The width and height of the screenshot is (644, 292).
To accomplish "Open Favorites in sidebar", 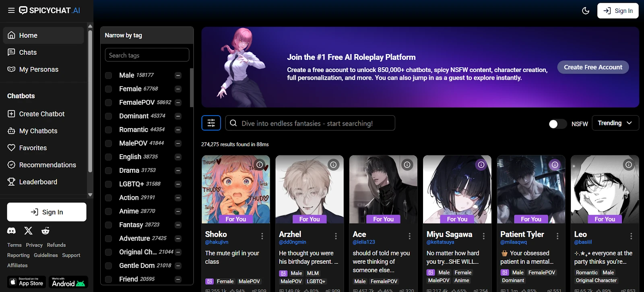I will click(43, 148).
